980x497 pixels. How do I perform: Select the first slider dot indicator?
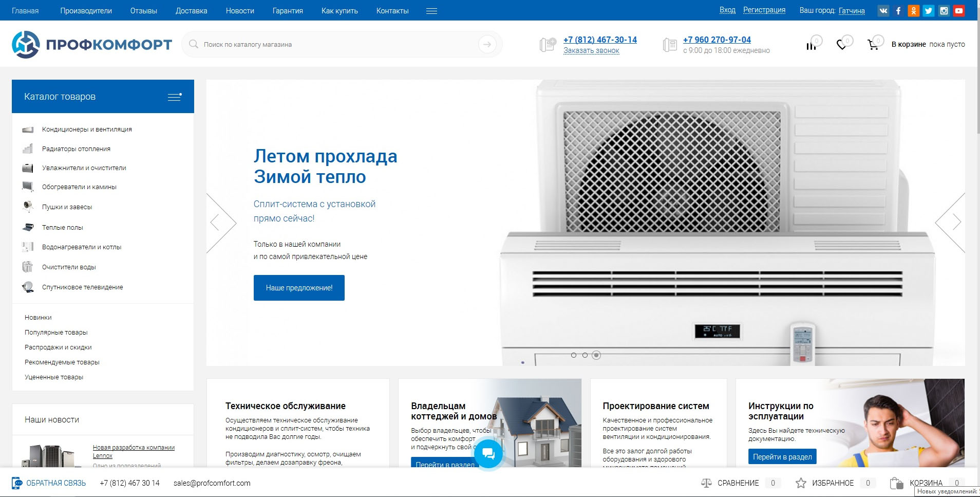tap(574, 355)
